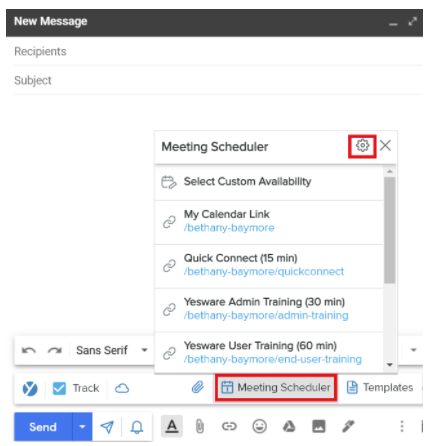Click the insert photo icon
This screenshot has width=431, height=446.
point(319,426)
